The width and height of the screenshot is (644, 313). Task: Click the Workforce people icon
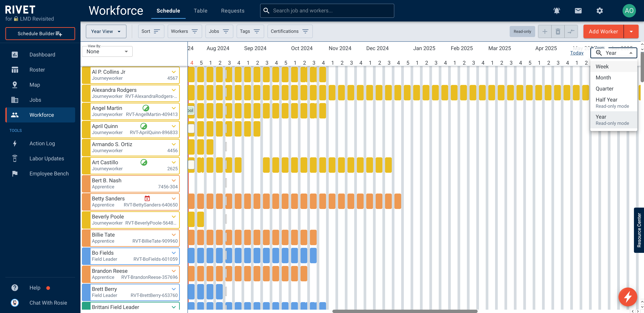point(15,115)
